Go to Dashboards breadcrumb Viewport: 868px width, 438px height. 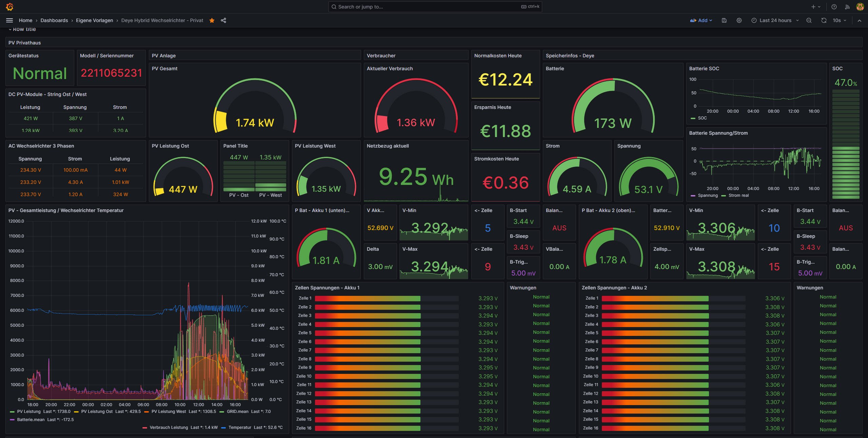coord(54,20)
